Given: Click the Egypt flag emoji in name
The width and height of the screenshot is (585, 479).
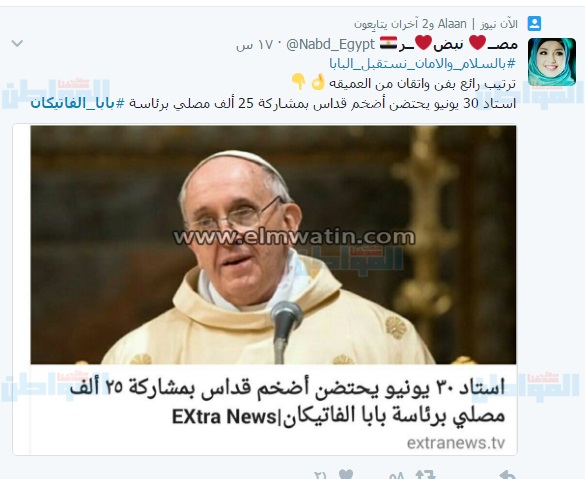Looking at the screenshot, I should tap(388, 43).
